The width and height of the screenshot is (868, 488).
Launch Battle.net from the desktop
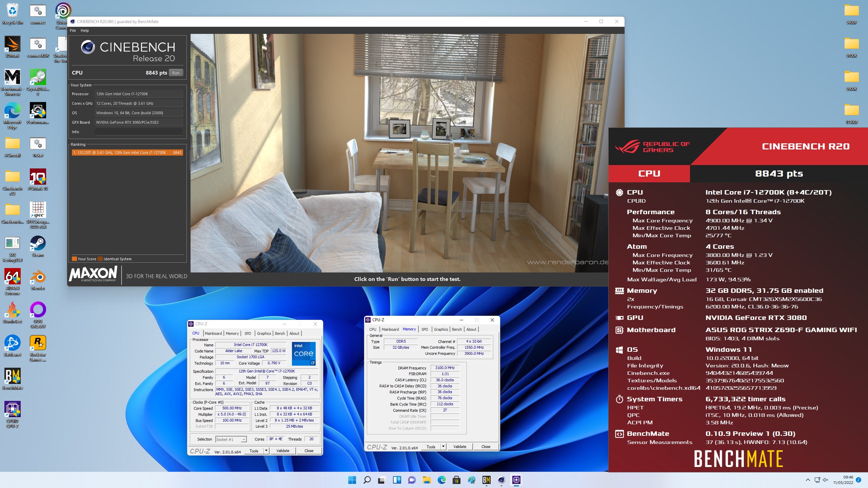(13, 346)
